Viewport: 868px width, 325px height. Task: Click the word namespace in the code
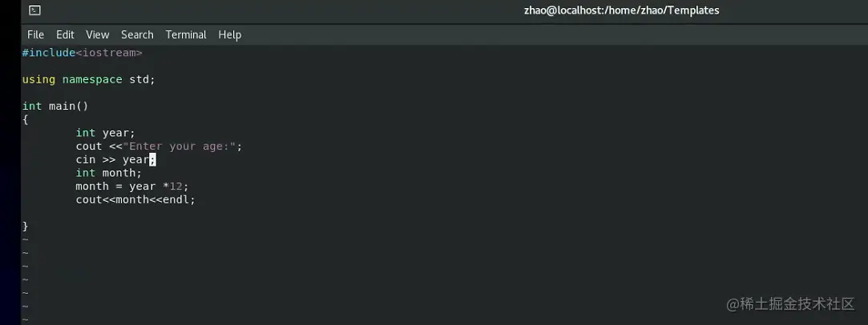click(92, 79)
